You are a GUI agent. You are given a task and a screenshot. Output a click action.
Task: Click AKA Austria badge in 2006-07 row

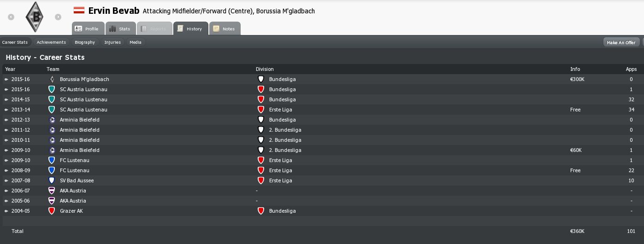pyautogui.click(x=52, y=191)
